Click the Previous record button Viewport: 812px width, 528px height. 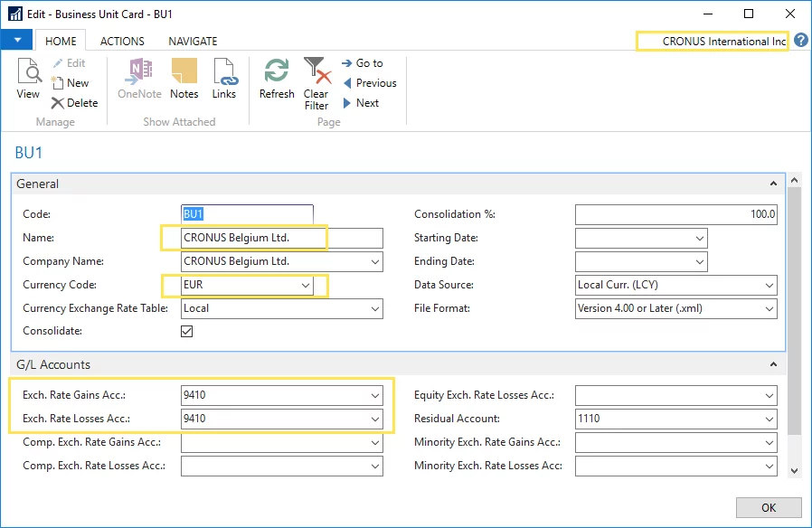[x=369, y=83]
